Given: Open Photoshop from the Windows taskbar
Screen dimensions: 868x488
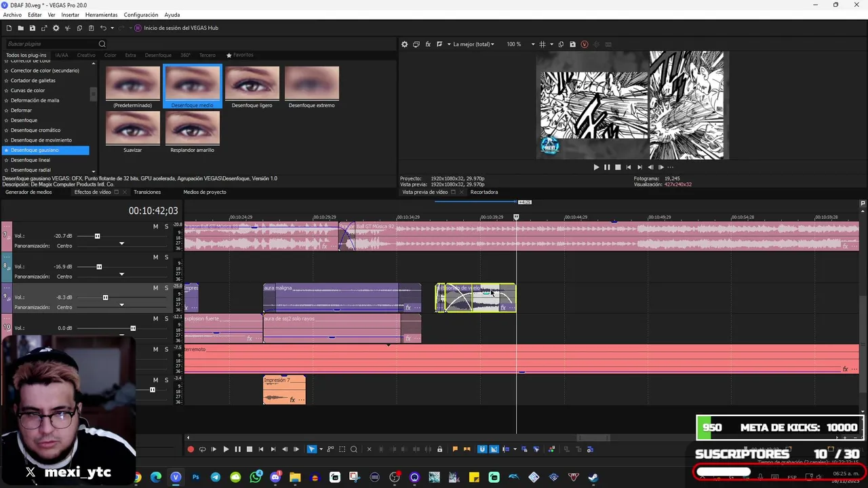Looking at the screenshot, I should [195, 478].
